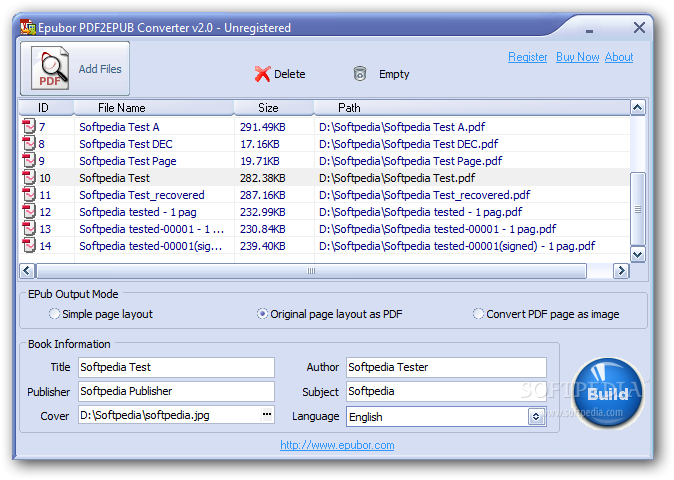Click path ending 'tested-00001(signed) - 1 pag.pdf'
Screen dimensions: 674x480
pyautogui.click(x=457, y=246)
